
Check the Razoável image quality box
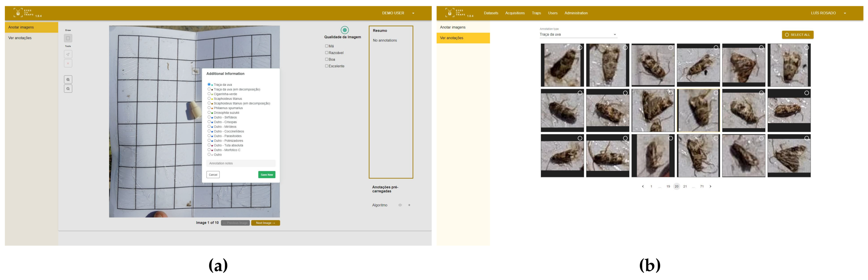(327, 52)
